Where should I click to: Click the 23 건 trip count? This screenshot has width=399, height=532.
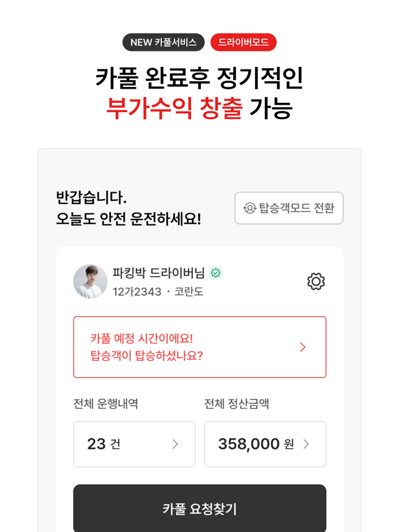tap(104, 444)
